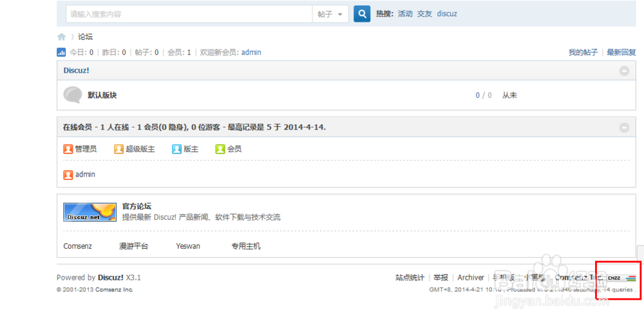Open the new member admin profile link
Viewport: 644px width, 323px height.
[x=251, y=52]
